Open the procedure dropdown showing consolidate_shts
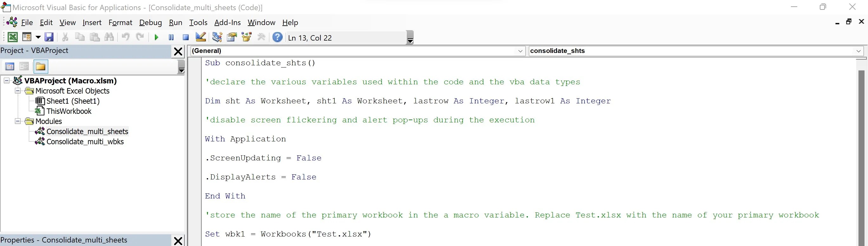This screenshot has width=868, height=246. pos(859,51)
